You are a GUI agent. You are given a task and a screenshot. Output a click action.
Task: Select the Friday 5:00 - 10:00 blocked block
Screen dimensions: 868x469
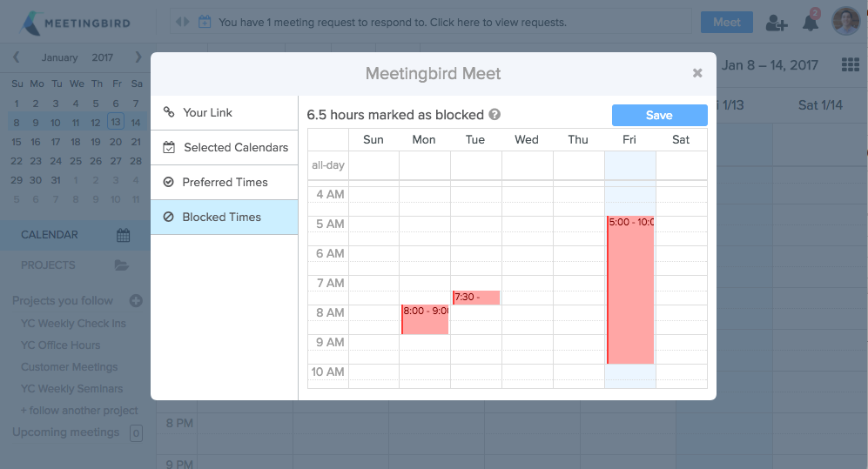click(x=630, y=290)
